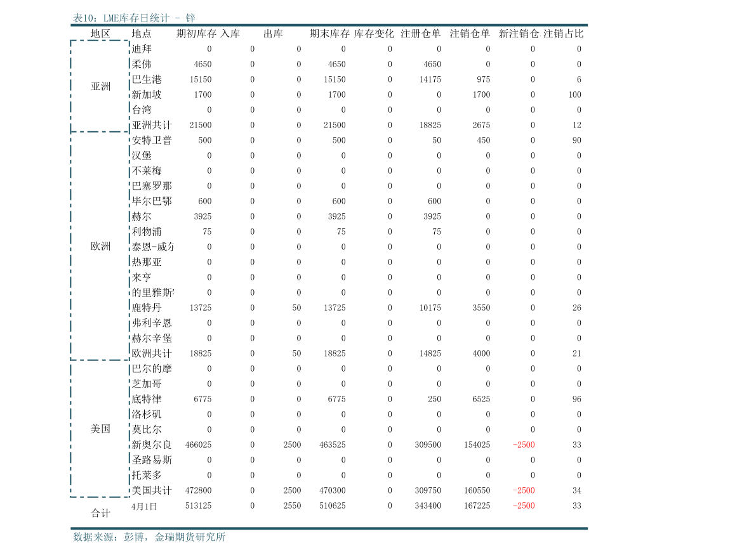The image size is (756, 555).
Task: Click inside the tall middle dashed box
Action: [100, 245]
